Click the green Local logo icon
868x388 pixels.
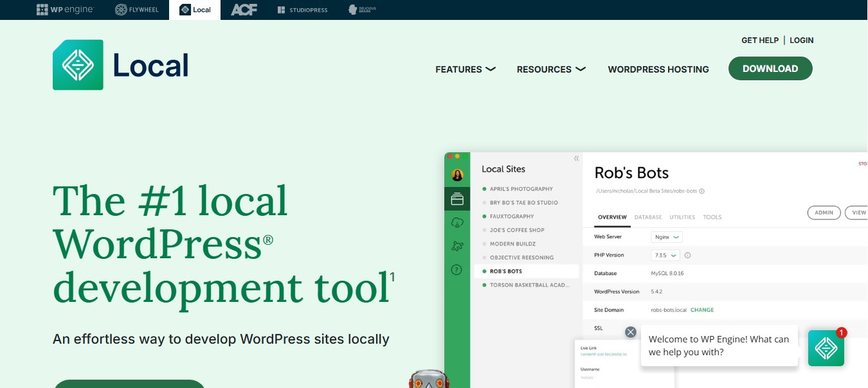coord(78,65)
